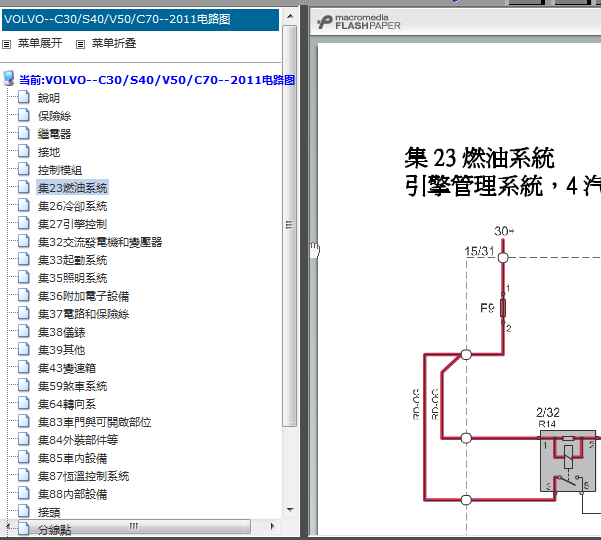Click relay R14 symbol in the wiring diagram
The image size is (601, 540).
(568, 461)
